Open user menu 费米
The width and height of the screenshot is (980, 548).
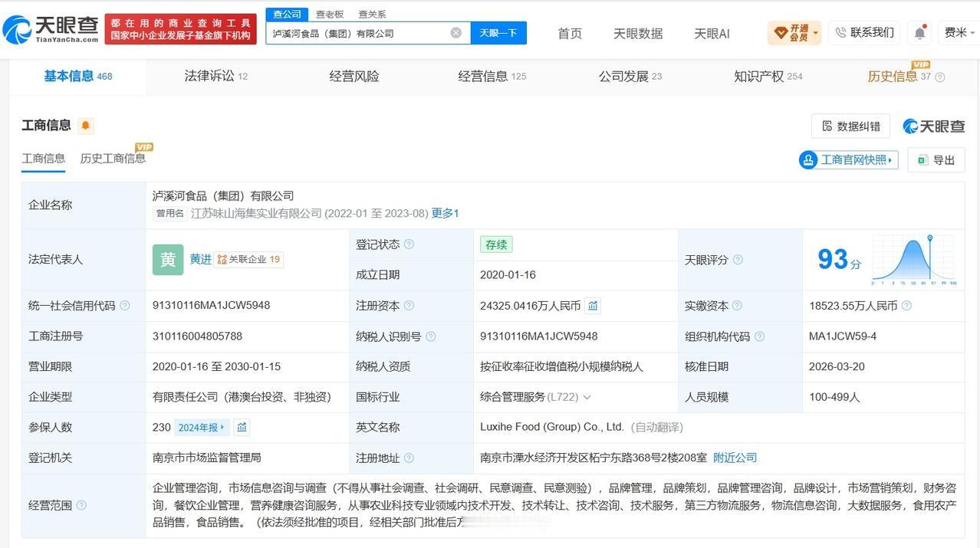(960, 32)
